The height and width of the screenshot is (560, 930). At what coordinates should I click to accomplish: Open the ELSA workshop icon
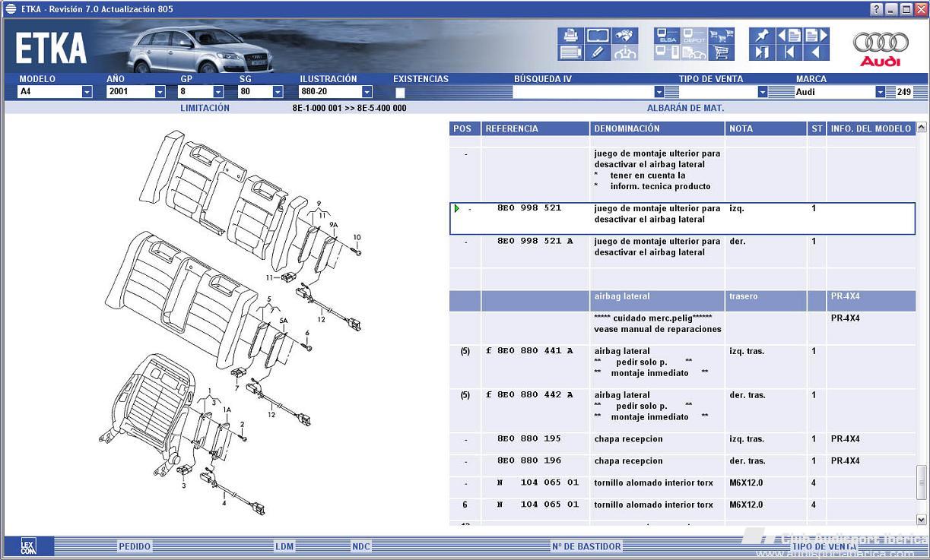point(667,36)
